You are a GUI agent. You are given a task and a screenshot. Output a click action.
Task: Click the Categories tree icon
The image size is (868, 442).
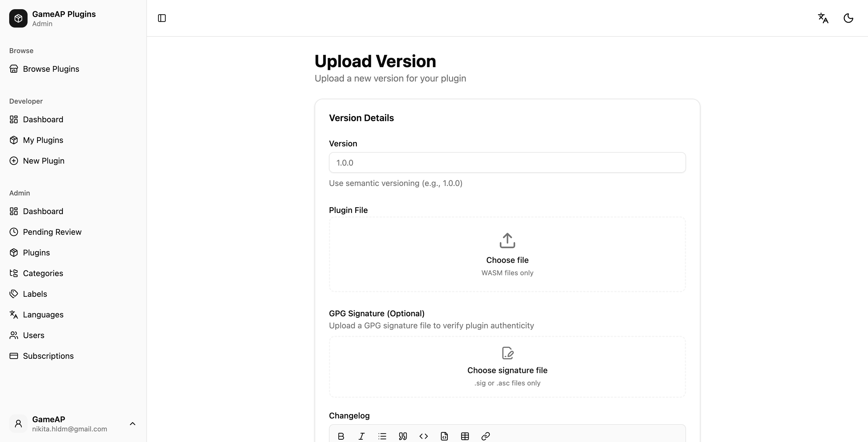tap(14, 273)
